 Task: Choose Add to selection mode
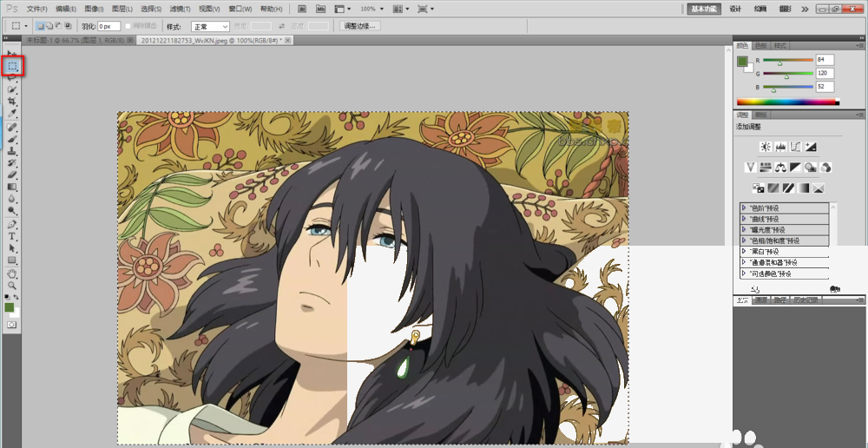click(x=49, y=26)
